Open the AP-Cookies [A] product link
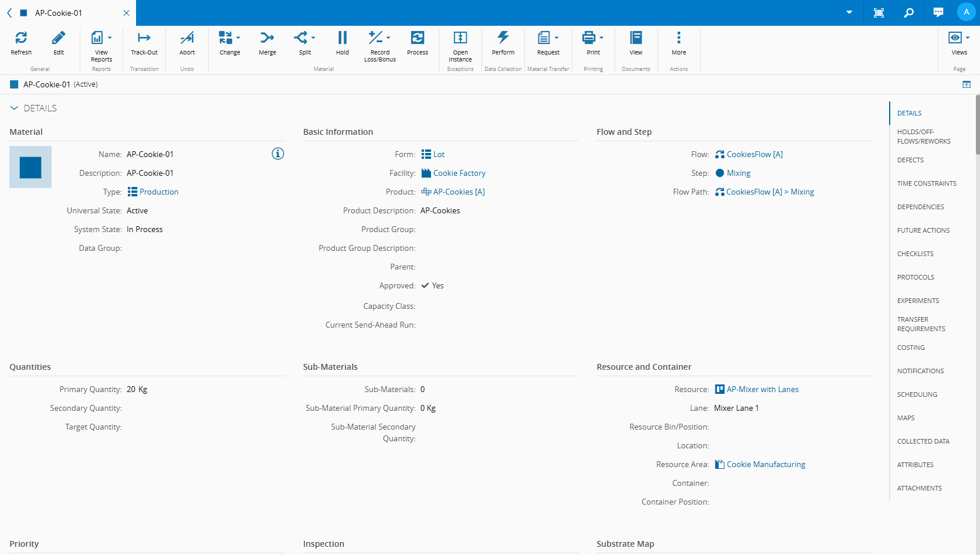Viewport: 980px width, 555px height. pyautogui.click(x=459, y=192)
